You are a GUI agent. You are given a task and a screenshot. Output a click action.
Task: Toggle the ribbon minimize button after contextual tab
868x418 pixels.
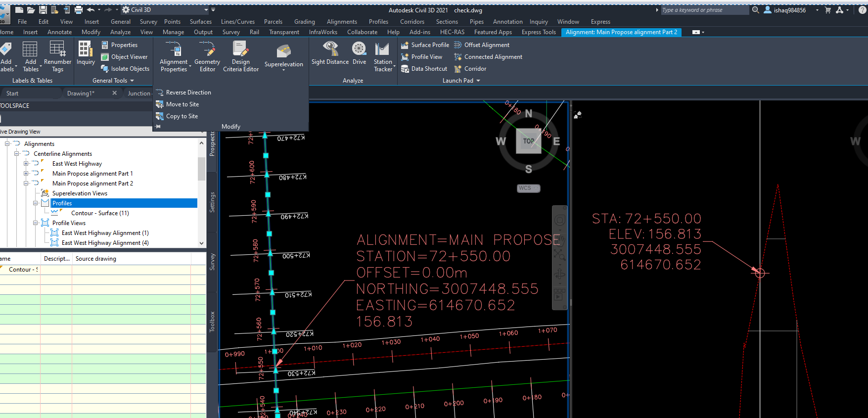click(x=696, y=32)
